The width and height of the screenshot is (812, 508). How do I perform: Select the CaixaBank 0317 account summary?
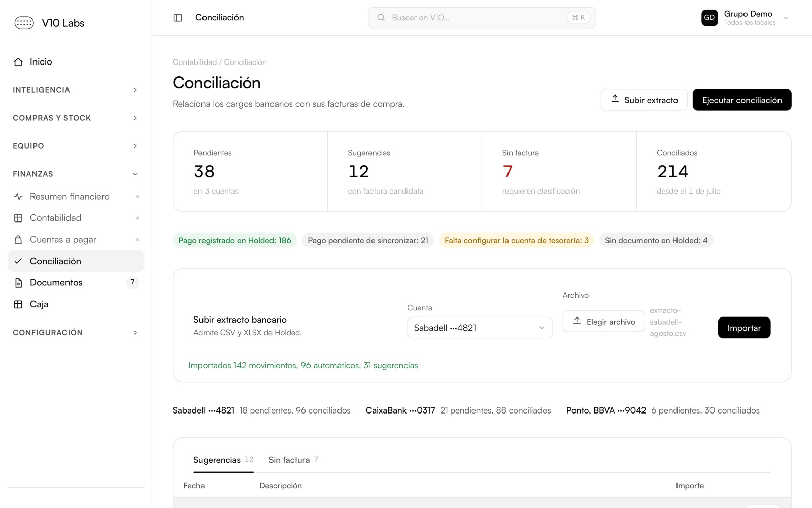point(458,410)
